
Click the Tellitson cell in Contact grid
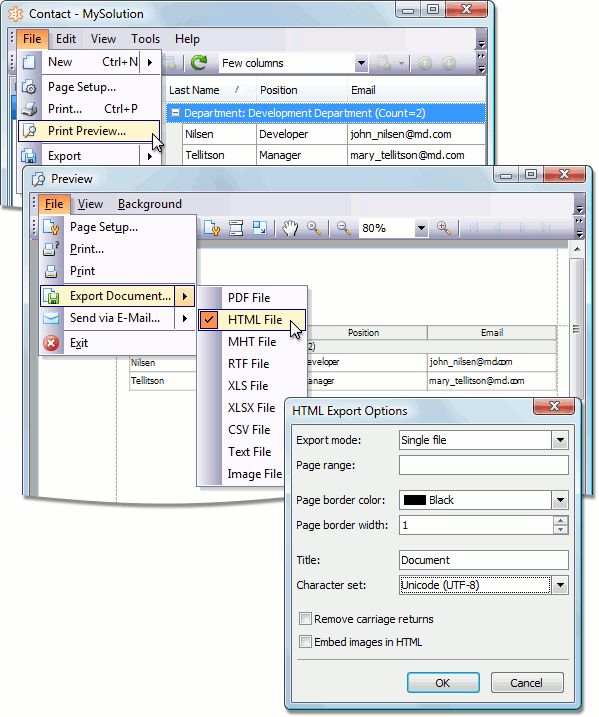click(x=219, y=155)
